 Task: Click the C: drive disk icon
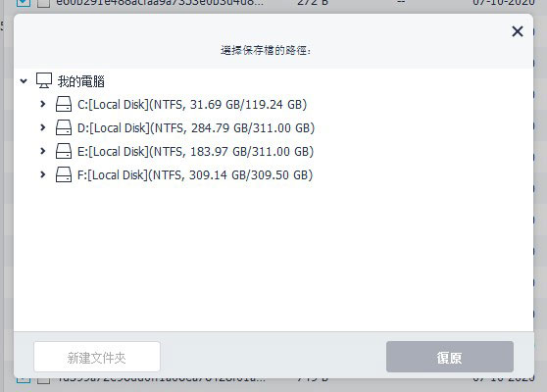[x=64, y=104]
